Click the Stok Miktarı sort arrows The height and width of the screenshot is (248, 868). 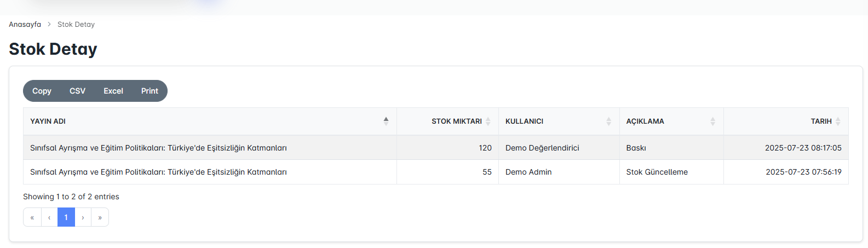point(488,122)
